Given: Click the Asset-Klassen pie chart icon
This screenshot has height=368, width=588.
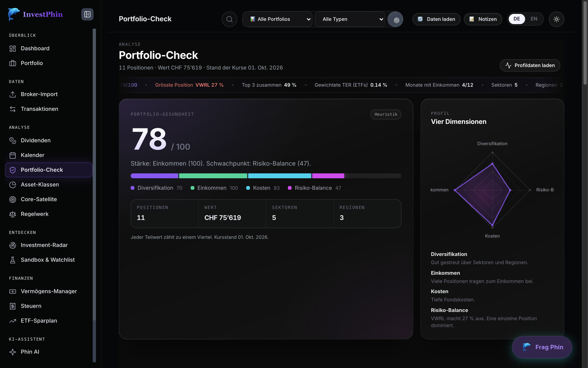Looking at the screenshot, I should coord(13,185).
